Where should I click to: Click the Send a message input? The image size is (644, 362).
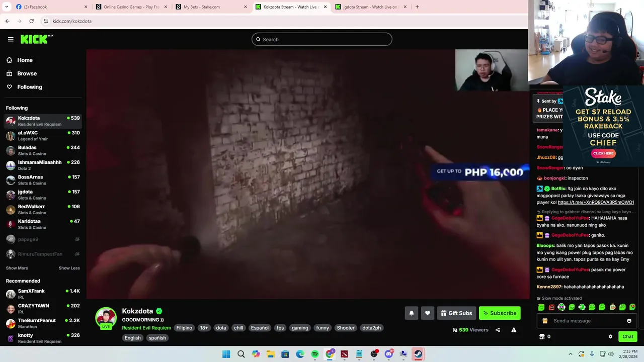coord(587,321)
